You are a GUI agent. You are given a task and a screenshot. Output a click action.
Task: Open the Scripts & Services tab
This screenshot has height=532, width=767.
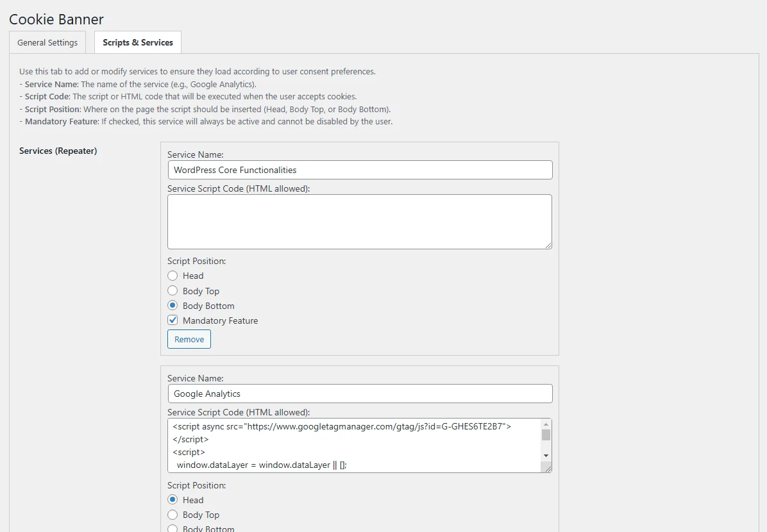point(138,43)
